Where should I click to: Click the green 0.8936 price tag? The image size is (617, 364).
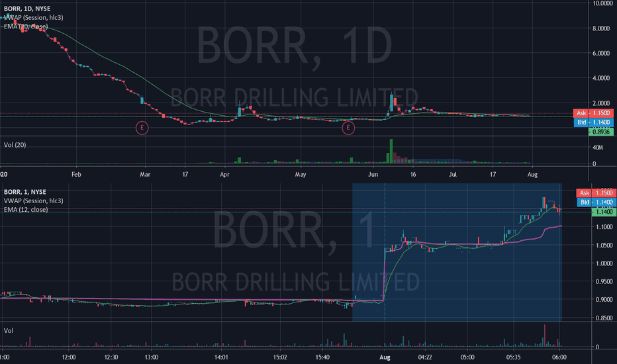pos(601,132)
